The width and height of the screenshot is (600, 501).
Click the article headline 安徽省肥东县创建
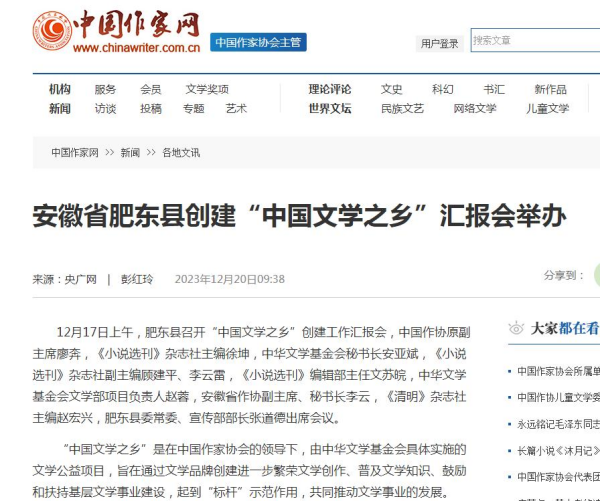(x=299, y=215)
